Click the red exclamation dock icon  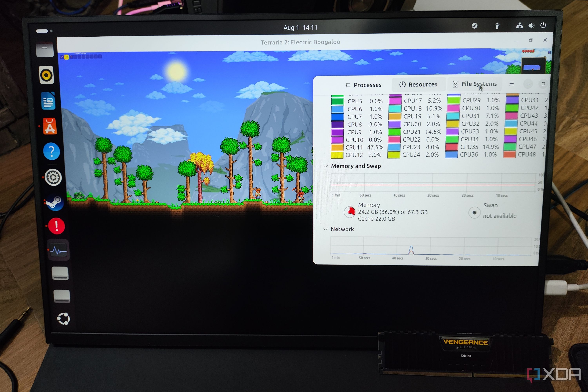[56, 226]
